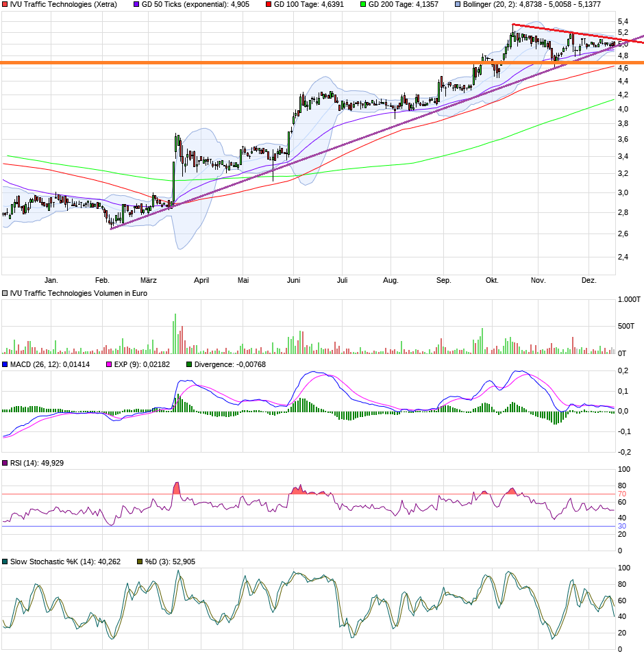Image resolution: width=644 pixels, height=656 pixels.
Task: Click the blue 30 RSI threshold label
Action: point(622,527)
